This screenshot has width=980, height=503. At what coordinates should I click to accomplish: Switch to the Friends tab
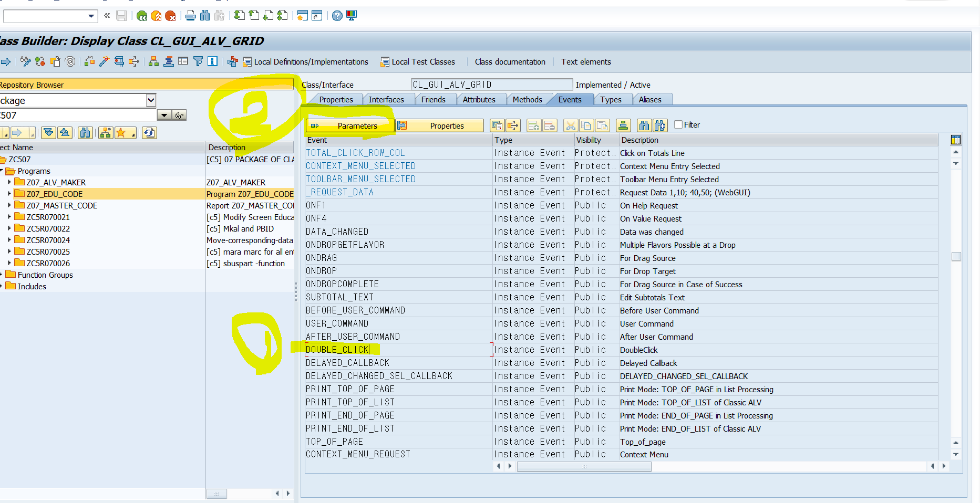click(433, 100)
